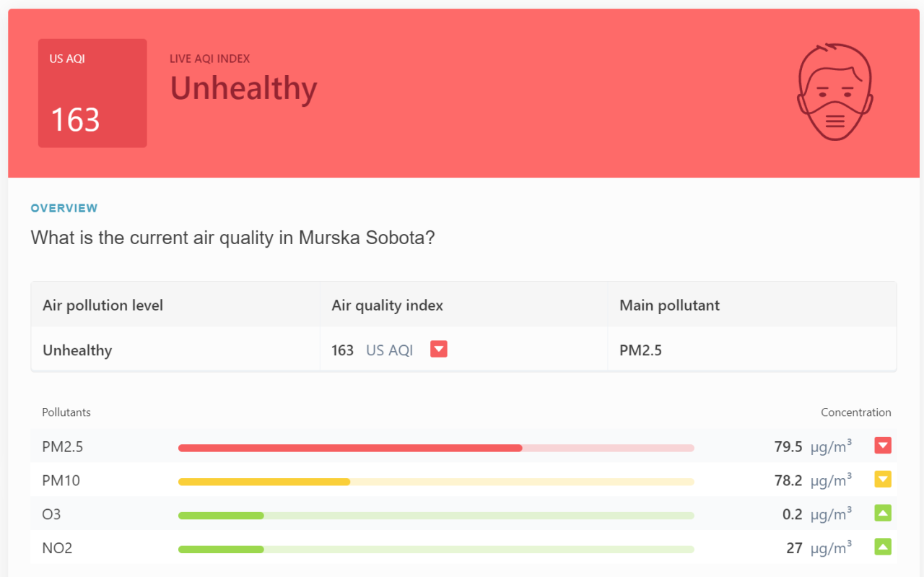Select the Main pollutant column header

pos(669,305)
